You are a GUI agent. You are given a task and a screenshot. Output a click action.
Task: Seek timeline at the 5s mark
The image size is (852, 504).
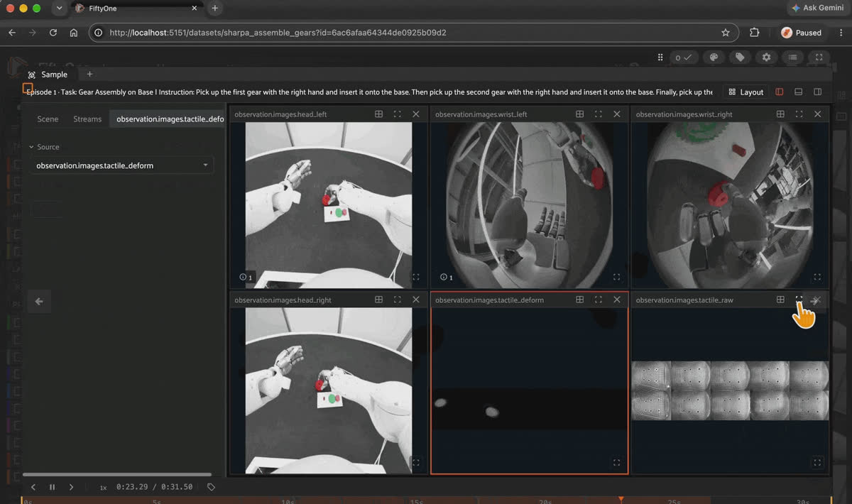click(x=158, y=501)
